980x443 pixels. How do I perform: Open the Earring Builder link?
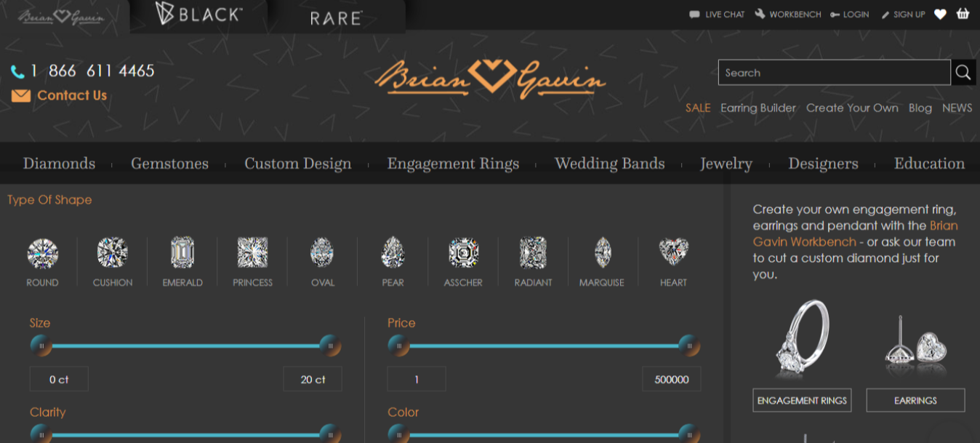tap(758, 108)
